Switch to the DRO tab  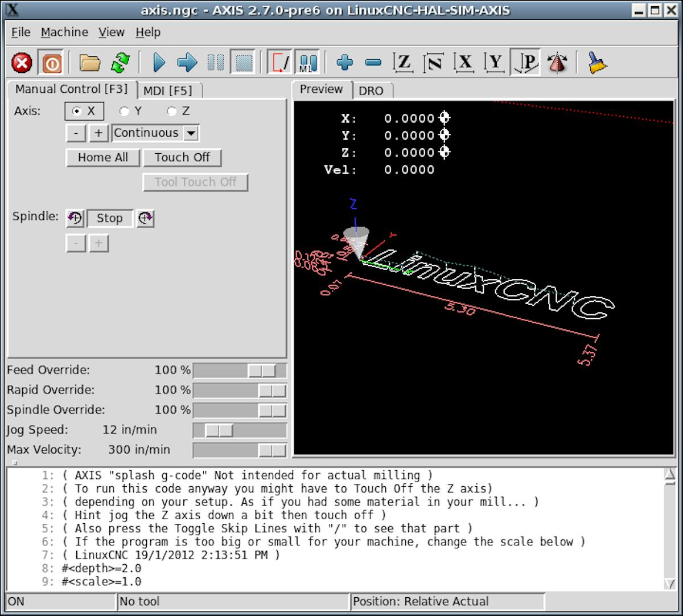[371, 91]
